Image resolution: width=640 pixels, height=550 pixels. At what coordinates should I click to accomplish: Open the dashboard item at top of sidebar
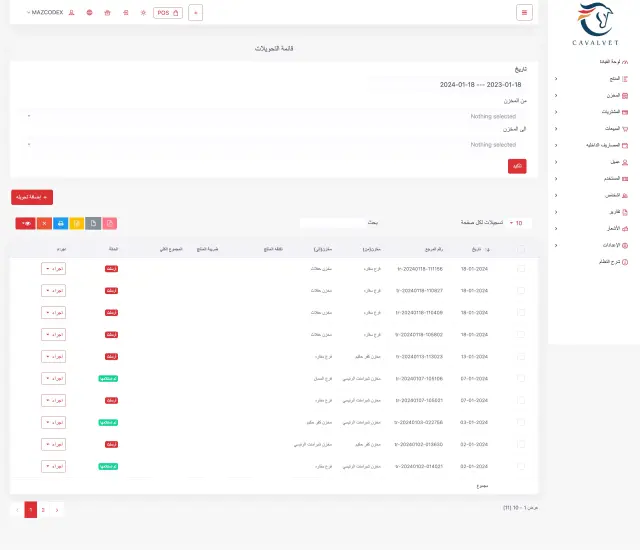pyautogui.click(x=613, y=62)
